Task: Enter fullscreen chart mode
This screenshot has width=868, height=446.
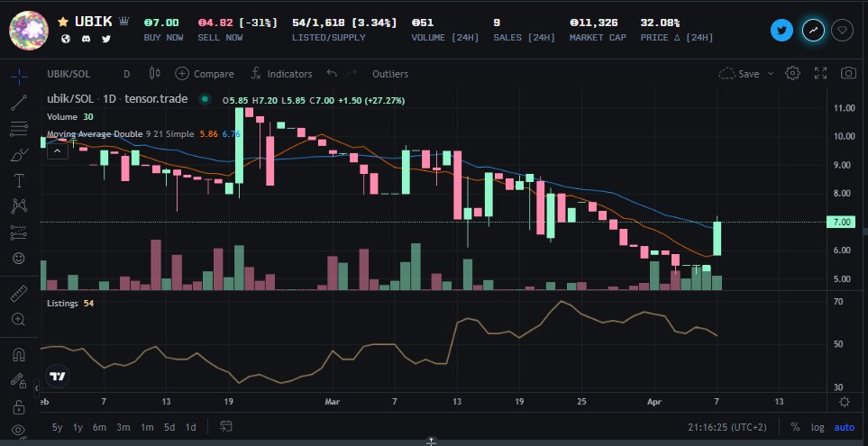Action: pyautogui.click(x=820, y=73)
